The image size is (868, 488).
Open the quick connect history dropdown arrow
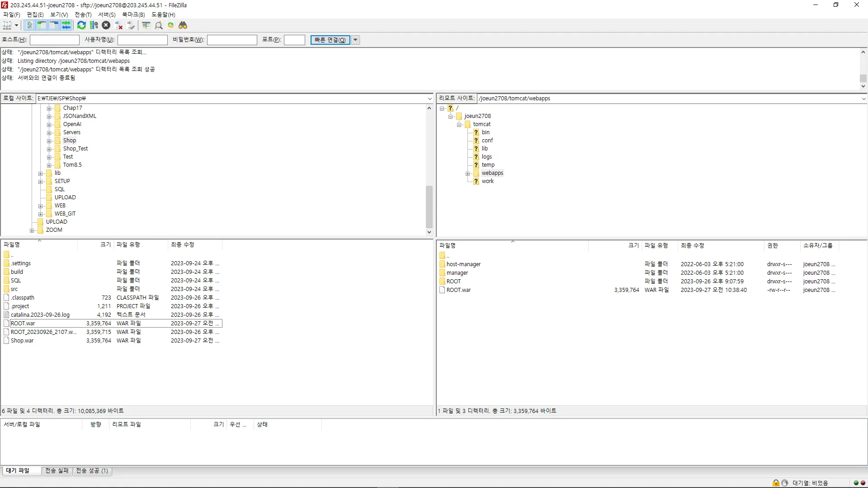click(x=356, y=40)
